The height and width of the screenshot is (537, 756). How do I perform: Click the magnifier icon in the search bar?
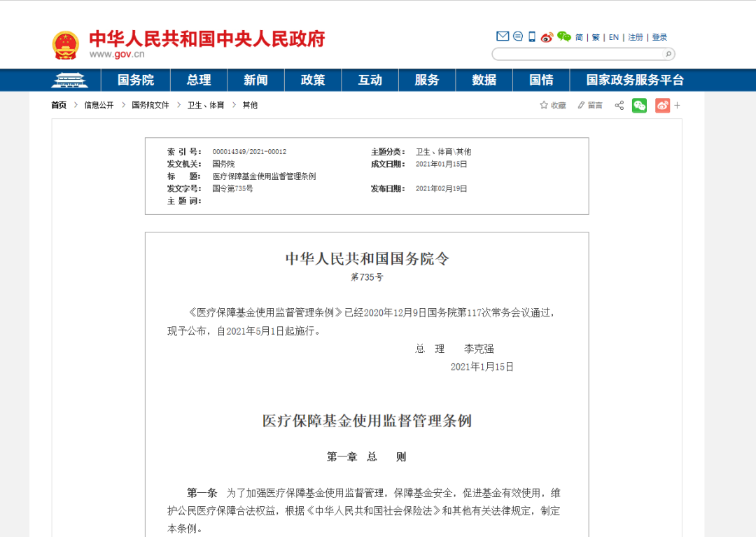pyautogui.click(x=668, y=54)
